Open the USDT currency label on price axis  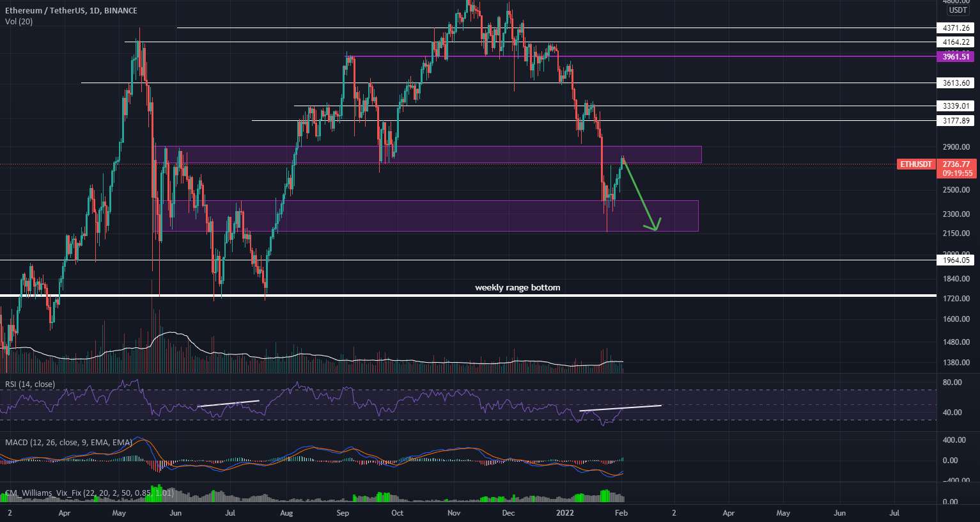(x=958, y=10)
